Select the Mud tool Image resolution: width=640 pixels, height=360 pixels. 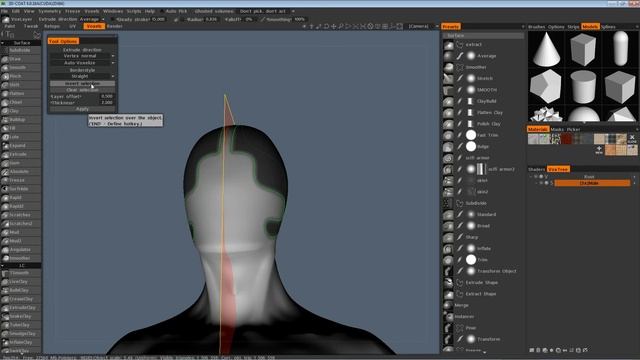(x=20, y=232)
